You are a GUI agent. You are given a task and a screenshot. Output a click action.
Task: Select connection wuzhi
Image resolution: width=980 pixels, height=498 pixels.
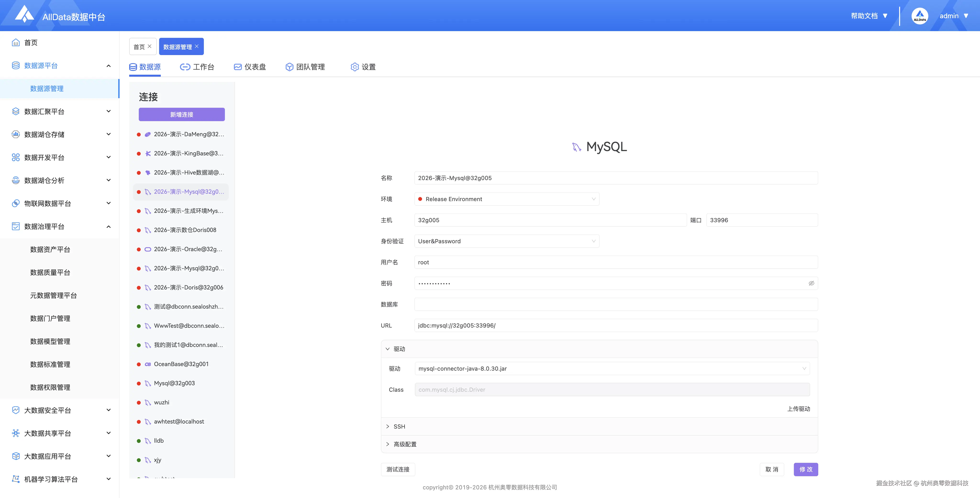[x=181, y=402]
